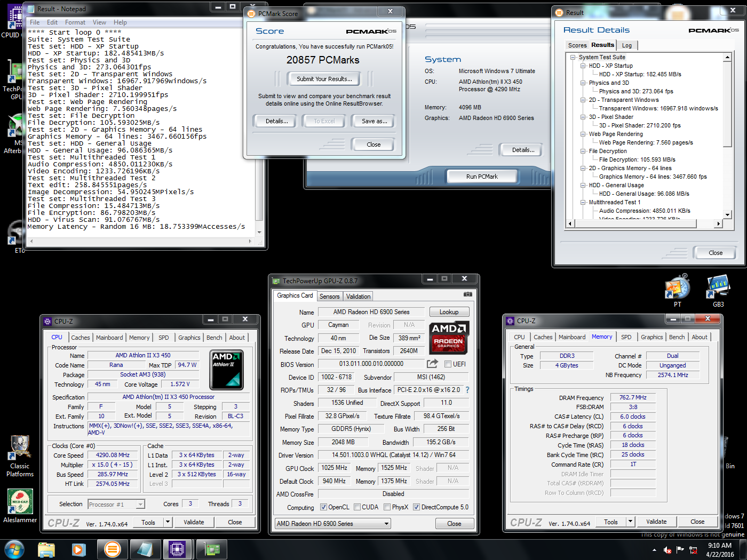Open Mainboard tab in left CPU-Z
Viewport: 747px width, 560px height.
(109, 338)
